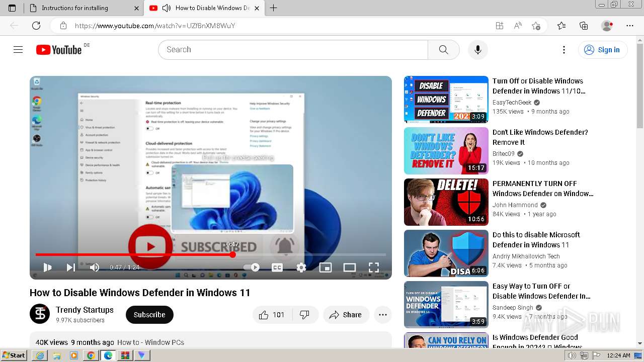Open more actions menu beside Share

click(383, 315)
